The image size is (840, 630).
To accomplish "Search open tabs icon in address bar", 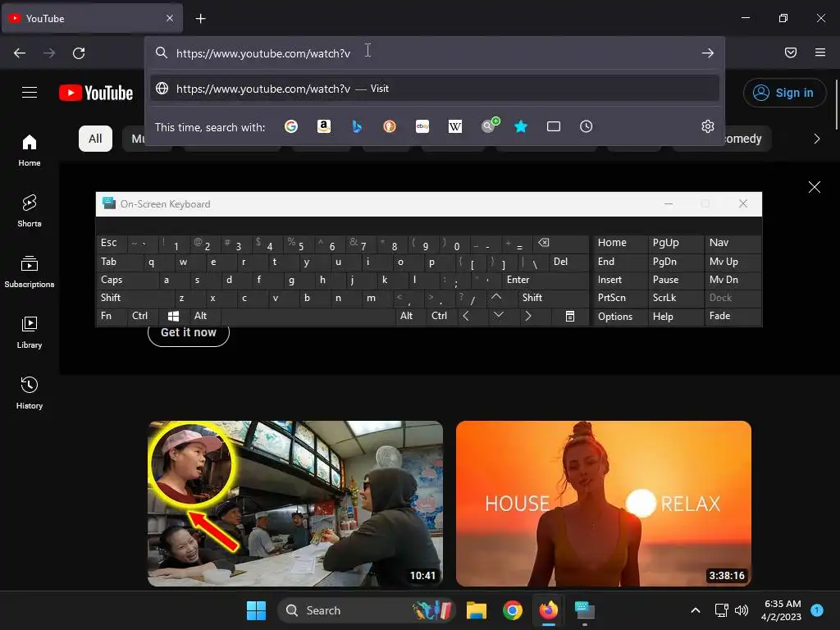I will pyautogui.click(x=554, y=126).
